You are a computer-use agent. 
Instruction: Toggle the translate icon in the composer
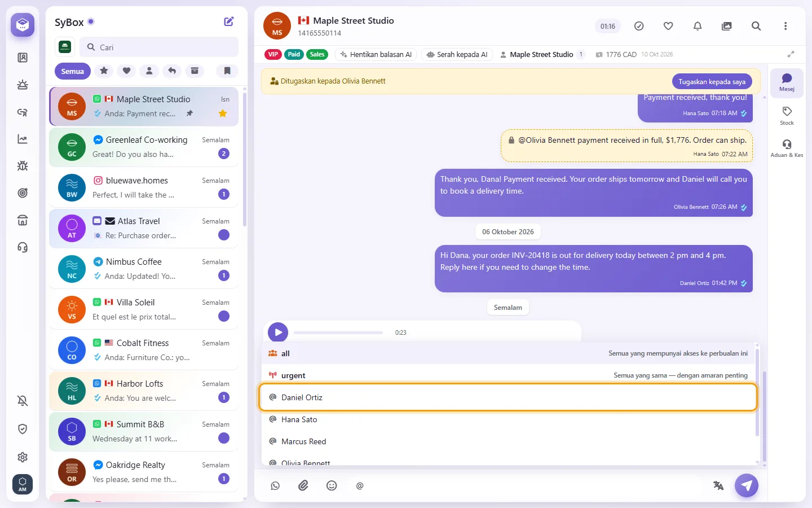[718, 485]
